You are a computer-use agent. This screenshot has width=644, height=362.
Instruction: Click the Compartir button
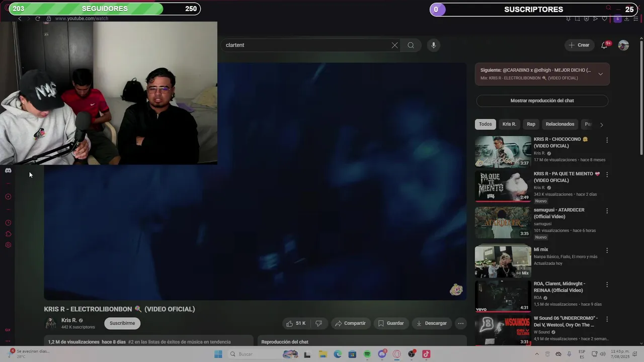(x=351, y=323)
